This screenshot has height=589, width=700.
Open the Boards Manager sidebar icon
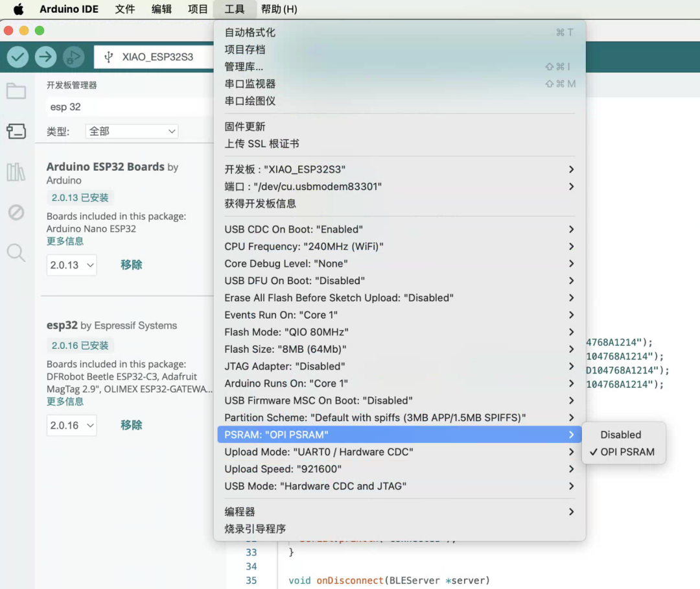pos(16,132)
